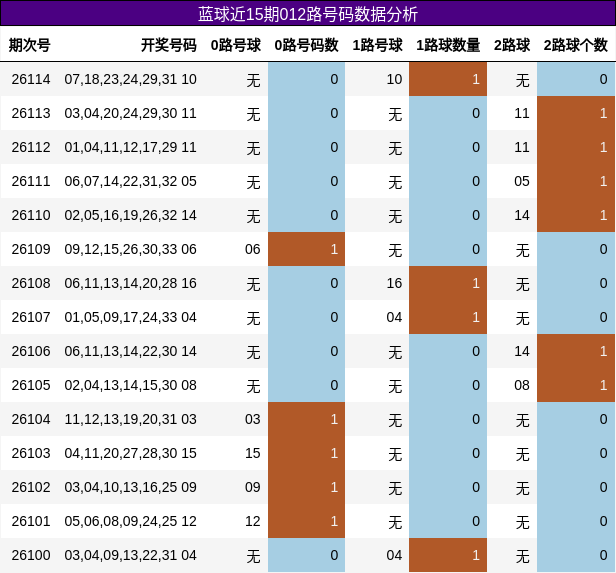The width and height of the screenshot is (616, 573).
Task: Click 2路球 value 14 in row 26106
Action: tap(522, 351)
